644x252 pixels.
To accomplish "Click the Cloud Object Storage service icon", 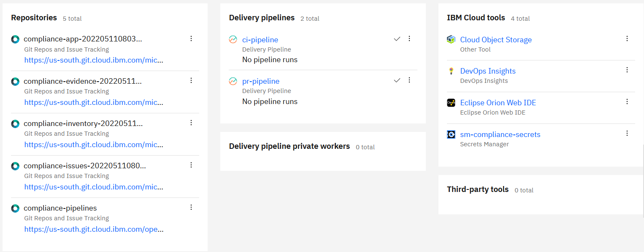I will point(451,39).
